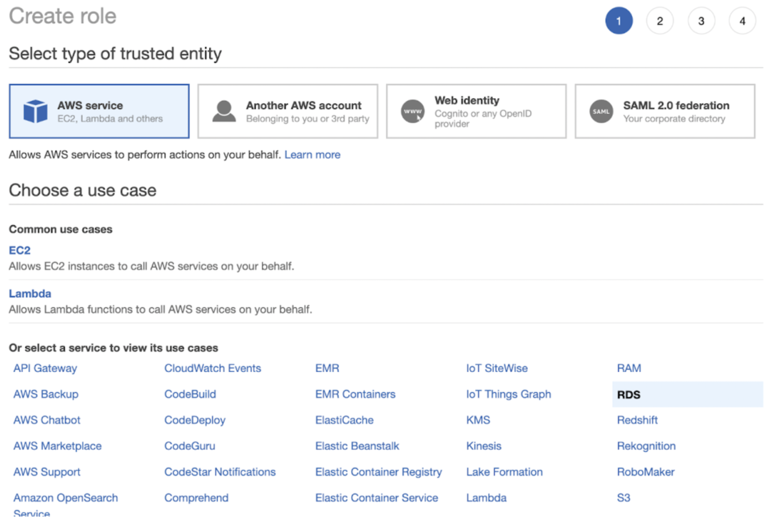769x532 pixels.
Task: Select Comprehend service
Action: pyautogui.click(x=196, y=498)
